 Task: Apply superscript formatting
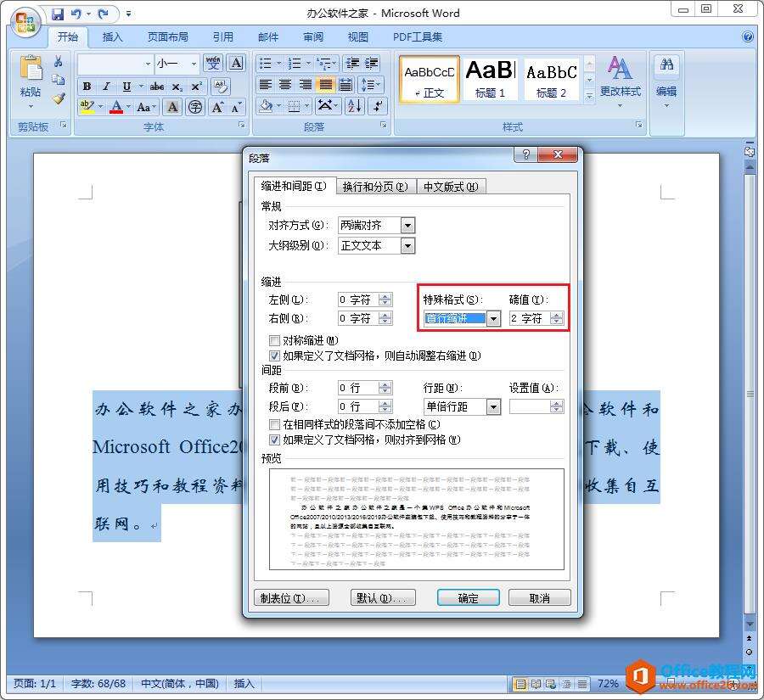[196, 87]
